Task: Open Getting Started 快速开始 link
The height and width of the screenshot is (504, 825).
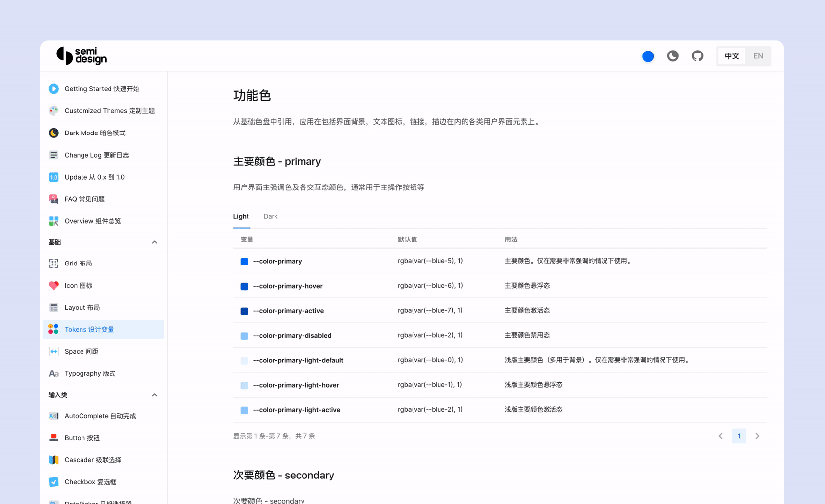Action: click(x=102, y=89)
